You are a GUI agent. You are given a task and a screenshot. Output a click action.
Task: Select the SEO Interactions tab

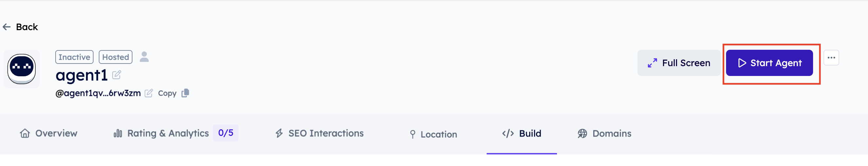320,134
